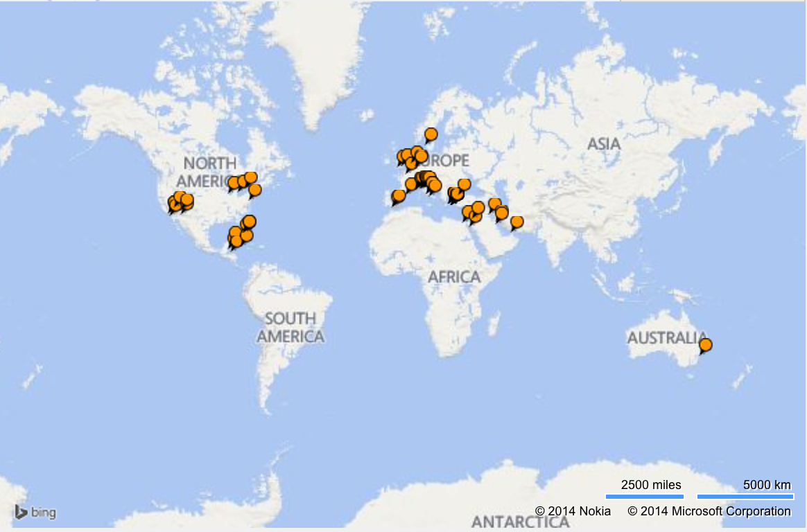This screenshot has width=807, height=532.
Task: Select the northernmost orange pin in Scandinavia
Action: point(431,134)
